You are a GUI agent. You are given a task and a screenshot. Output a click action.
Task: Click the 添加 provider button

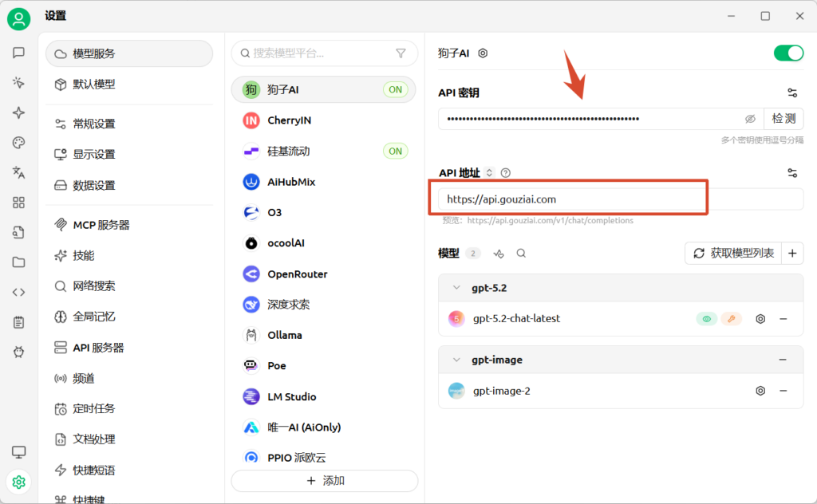[325, 481]
